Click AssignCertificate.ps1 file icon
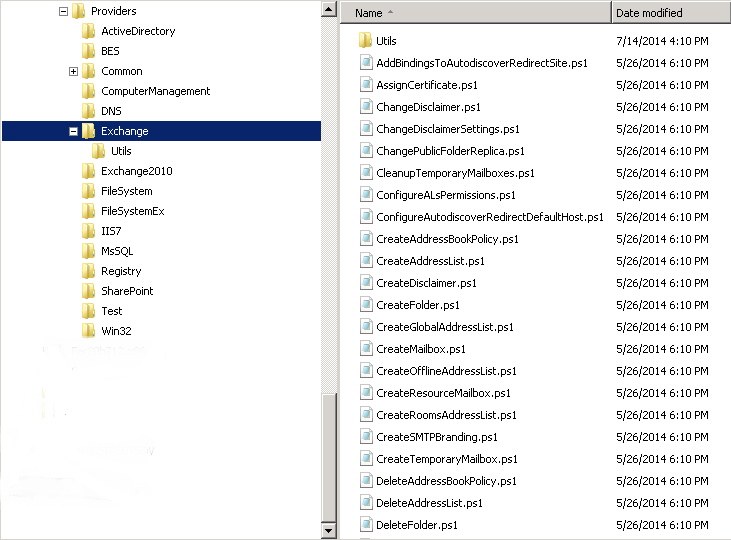 (366, 85)
